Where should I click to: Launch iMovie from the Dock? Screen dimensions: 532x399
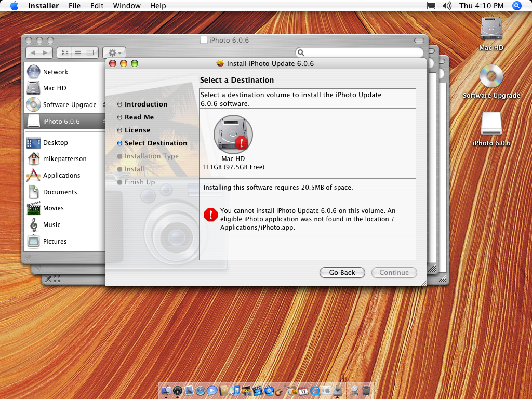[258, 391]
